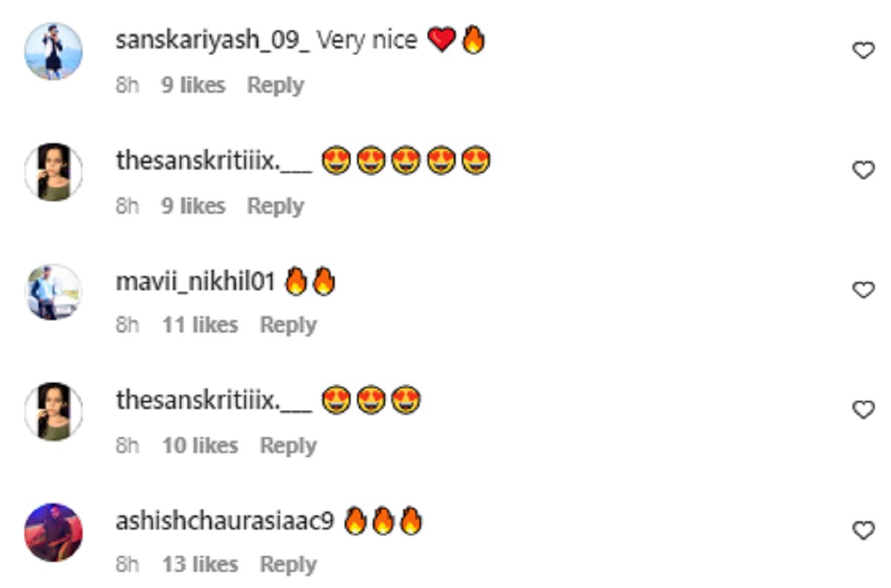Screen dimensions: 891x588
Task: Like thesanskritiiix comment with five heart-eyes emojis
Action: pos(862,171)
